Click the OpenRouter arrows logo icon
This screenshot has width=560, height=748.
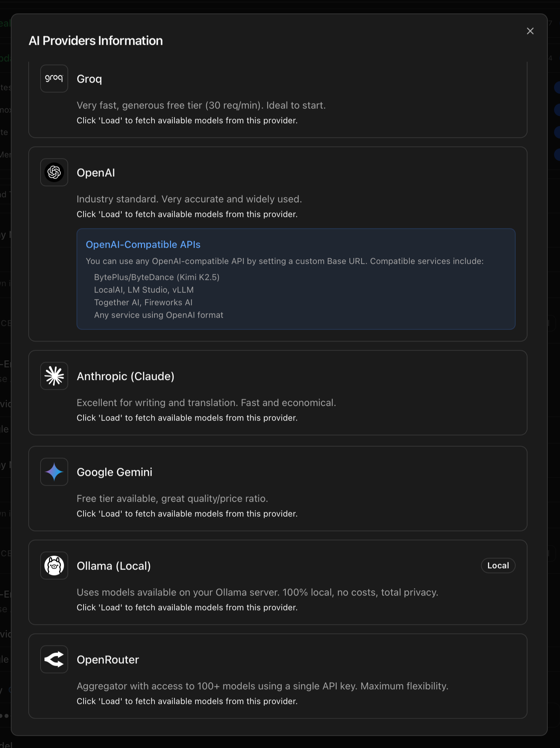tap(54, 659)
